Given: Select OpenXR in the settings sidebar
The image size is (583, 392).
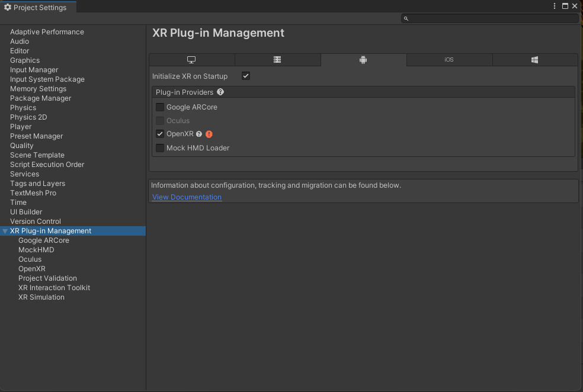Looking at the screenshot, I should click(x=33, y=268).
